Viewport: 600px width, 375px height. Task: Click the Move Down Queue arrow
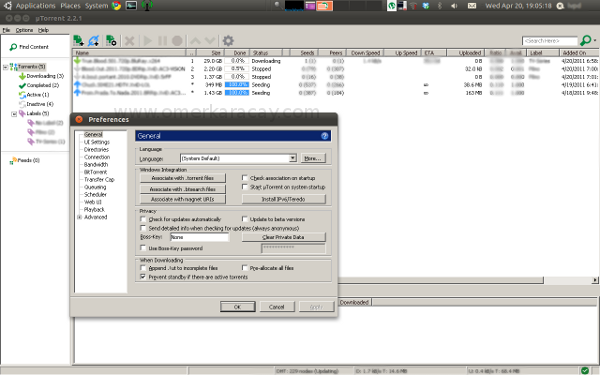210,41
